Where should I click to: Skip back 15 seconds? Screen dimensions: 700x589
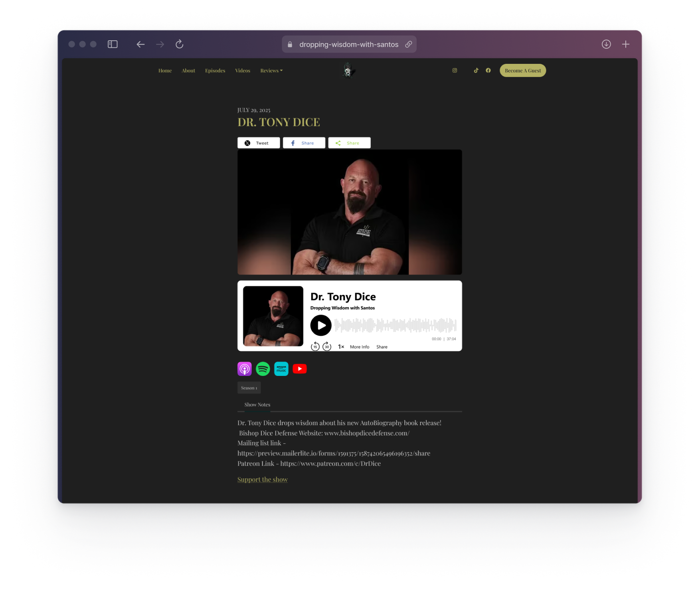point(315,346)
